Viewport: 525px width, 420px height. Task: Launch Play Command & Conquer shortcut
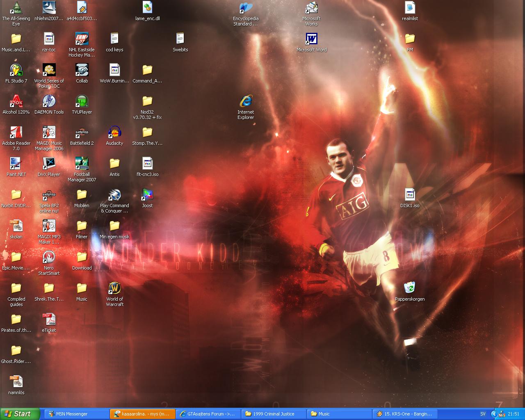pyautogui.click(x=114, y=195)
